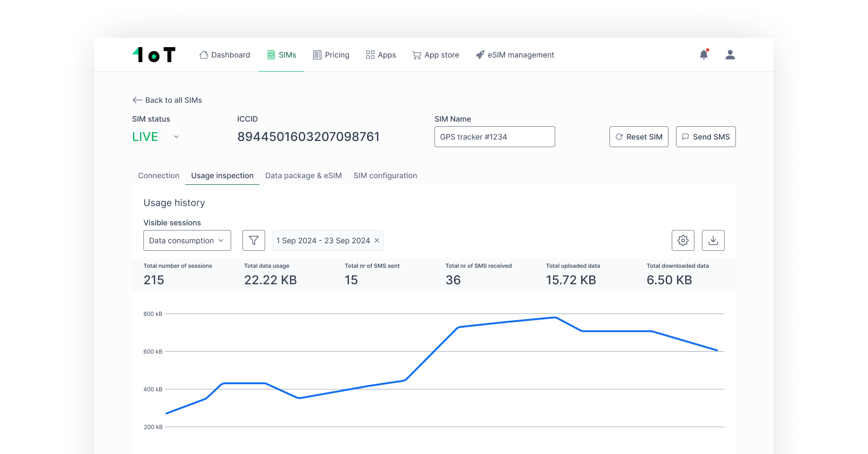The image size is (868, 454).
Task: Click the 800 kB axis label
Action: [153, 314]
